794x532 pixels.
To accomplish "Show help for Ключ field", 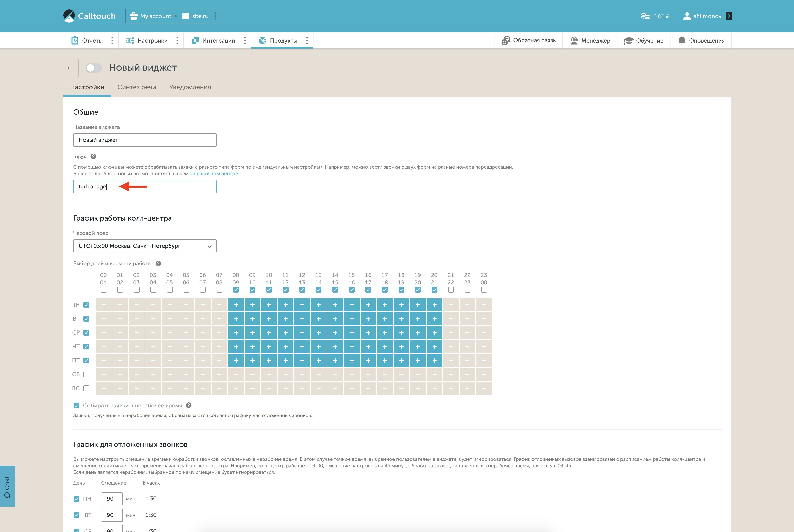I will (x=93, y=156).
